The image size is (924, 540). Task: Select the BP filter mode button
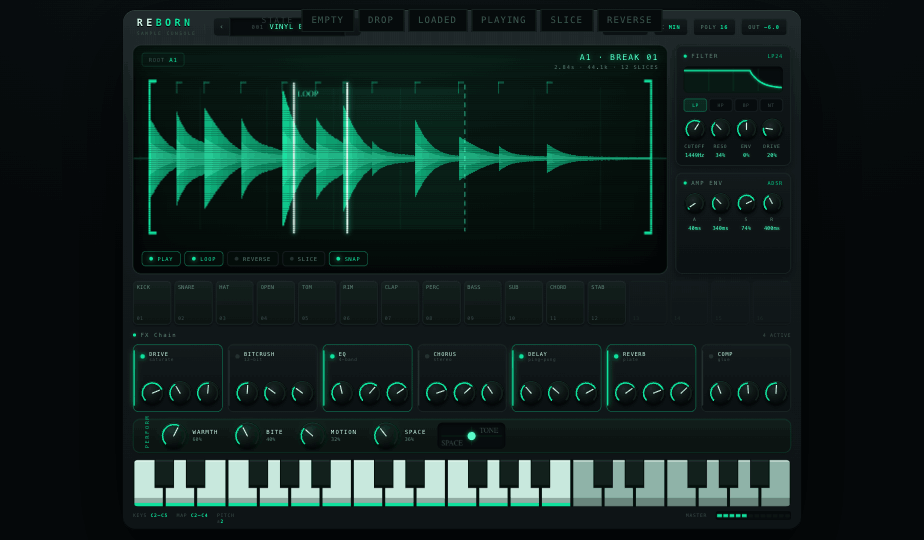point(745,105)
